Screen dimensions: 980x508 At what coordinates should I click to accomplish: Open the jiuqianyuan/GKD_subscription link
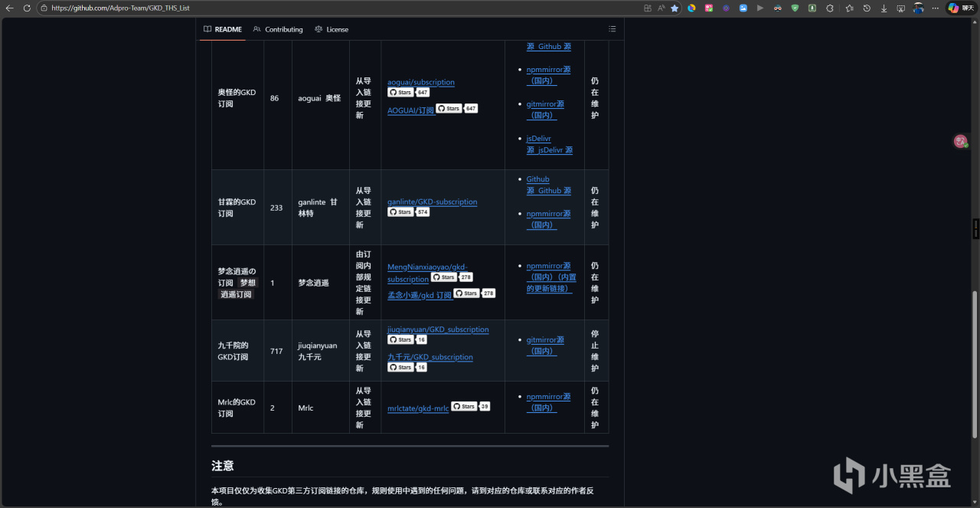[438, 329]
